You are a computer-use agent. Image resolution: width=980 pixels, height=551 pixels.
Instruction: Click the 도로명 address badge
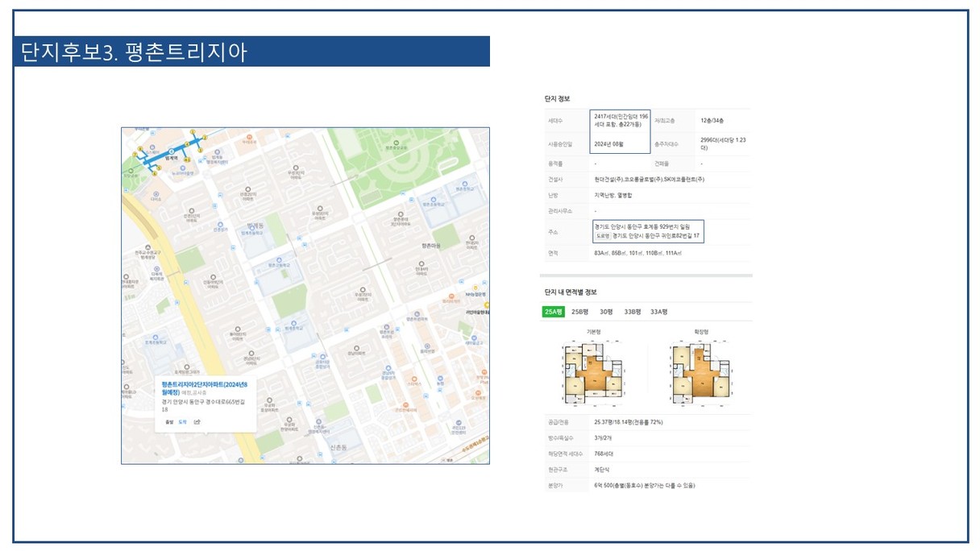pyautogui.click(x=602, y=237)
